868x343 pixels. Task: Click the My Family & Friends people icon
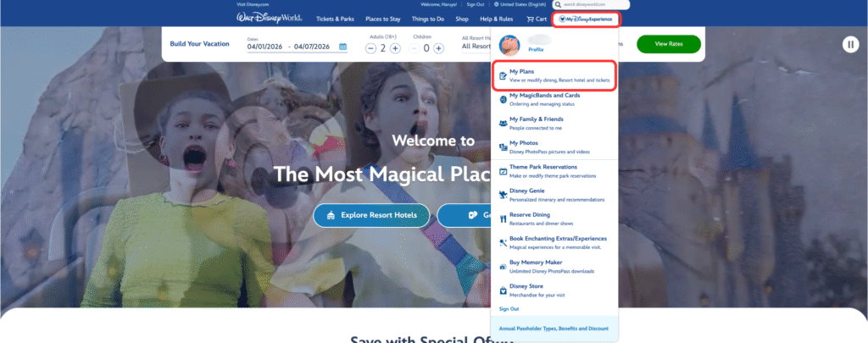click(x=503, y=124)
